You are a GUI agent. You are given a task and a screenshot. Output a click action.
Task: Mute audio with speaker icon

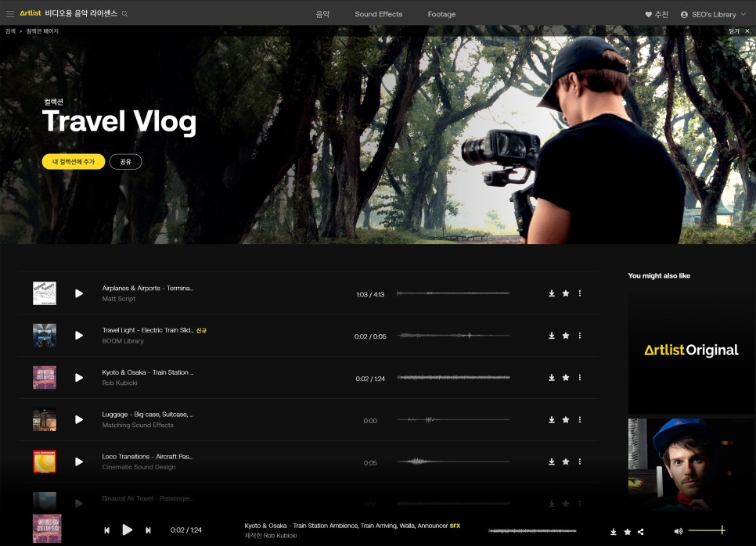click(x=678, y=531)
